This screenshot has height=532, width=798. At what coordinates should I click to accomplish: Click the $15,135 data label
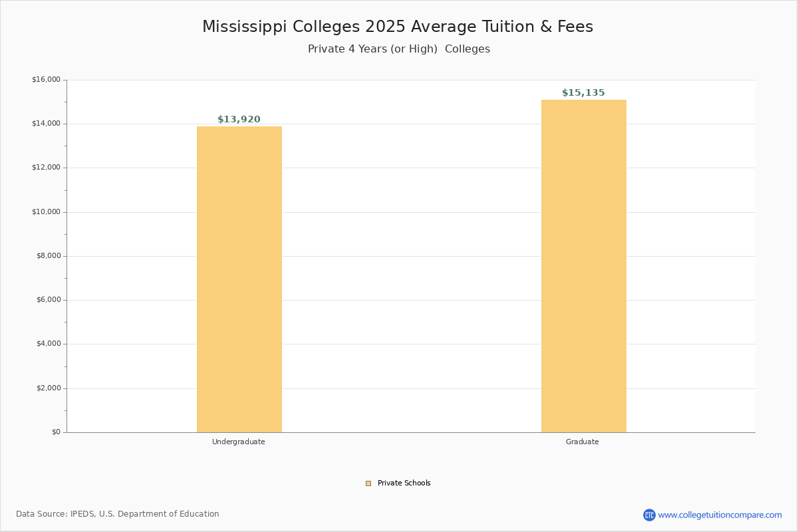pyautogui.click(x=583, y=93)
